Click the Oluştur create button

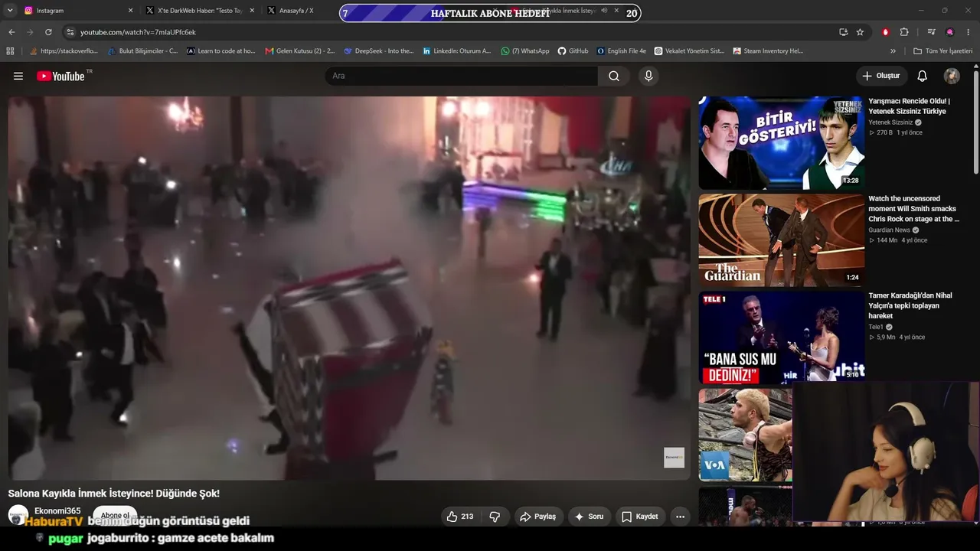[881, 76]
